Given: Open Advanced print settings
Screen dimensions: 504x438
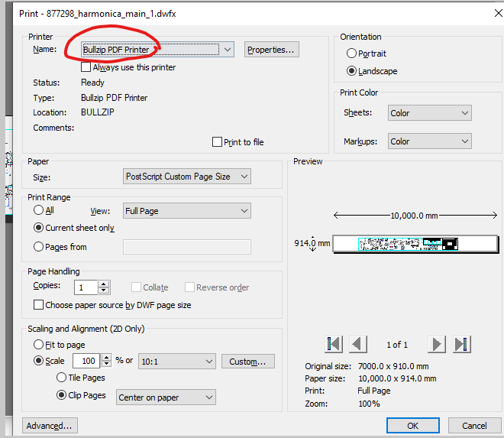Looking at the screenshot, I should 50,426.
